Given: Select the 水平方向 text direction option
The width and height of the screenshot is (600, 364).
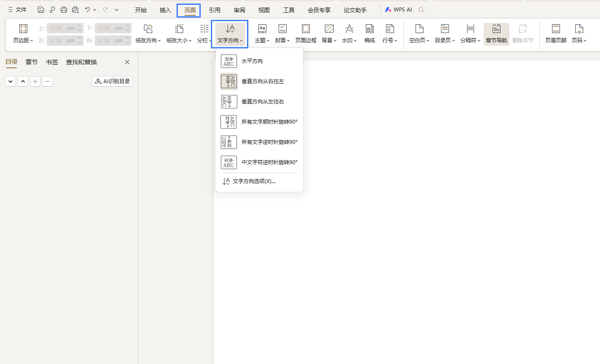Looking at the screenshot, I should 259,61.
